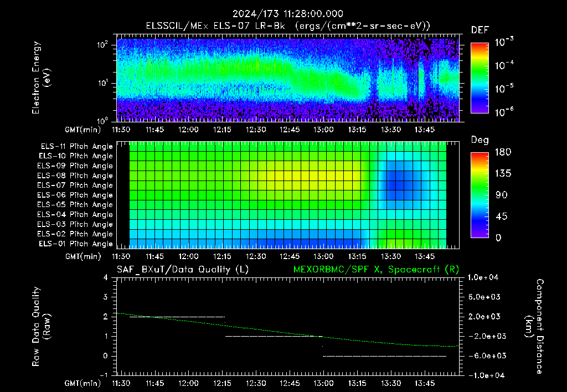Viewport: 567px width, 392px height.
Task: Click the 135 tick on the Deg scale
Action: pos(503,173)
